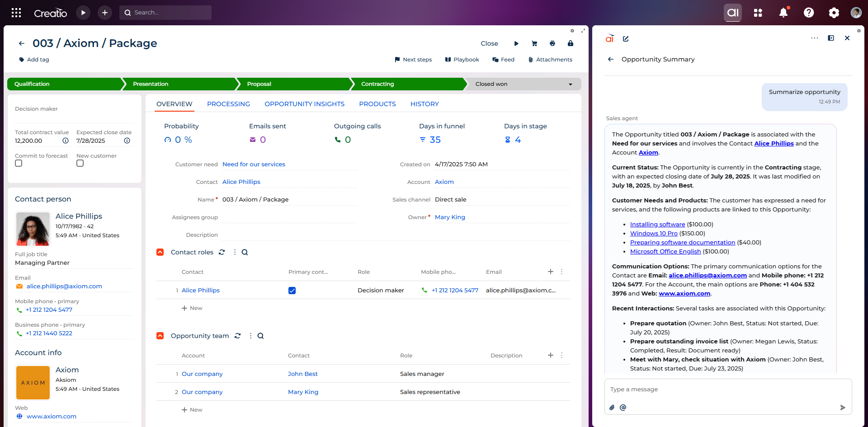Click the mention @ icon in chat
This screenshot has height=427, width=868.
tap(623, 408)
